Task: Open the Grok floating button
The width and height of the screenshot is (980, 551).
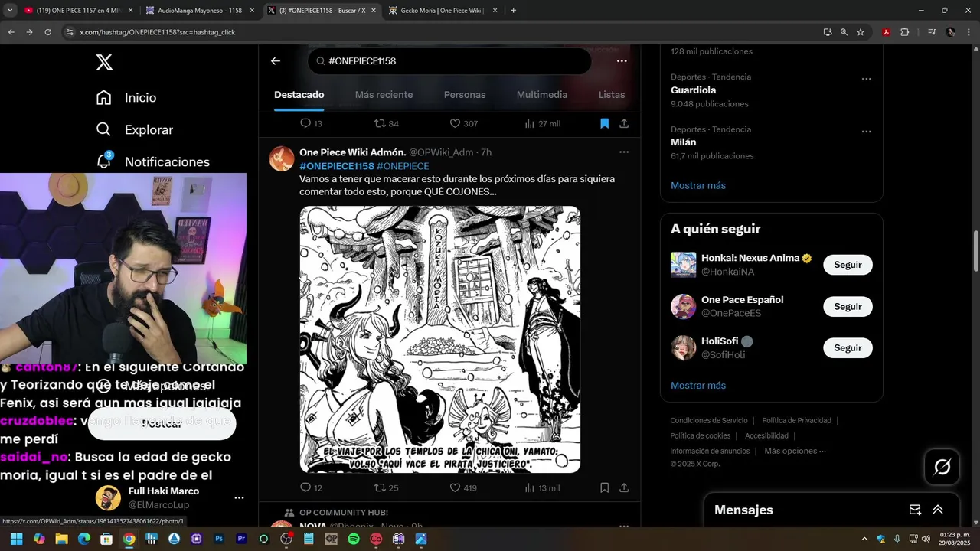Action: 942,466
